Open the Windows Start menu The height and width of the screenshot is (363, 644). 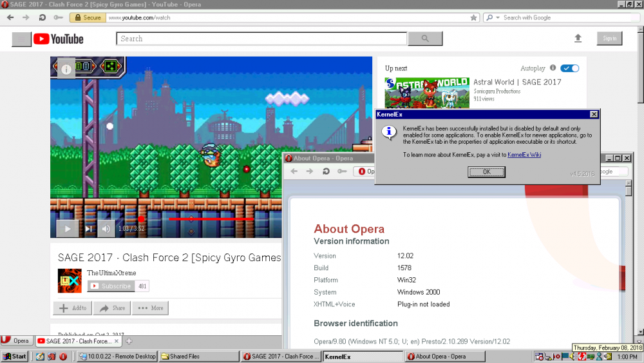point(14,357)
